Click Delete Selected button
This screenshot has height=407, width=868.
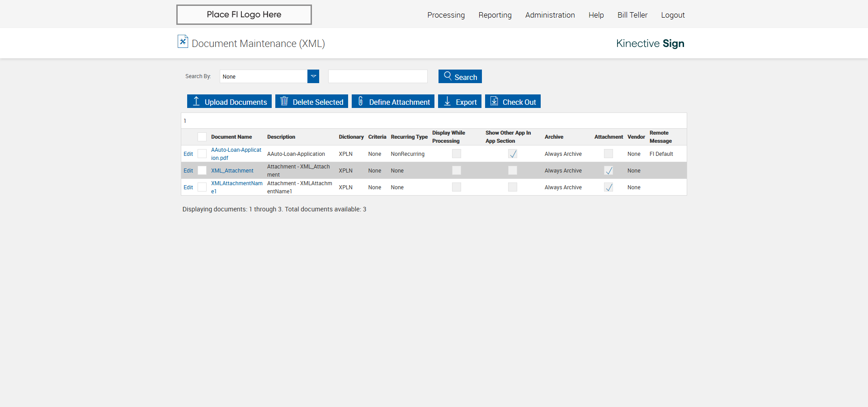click(x=311, y=101)
